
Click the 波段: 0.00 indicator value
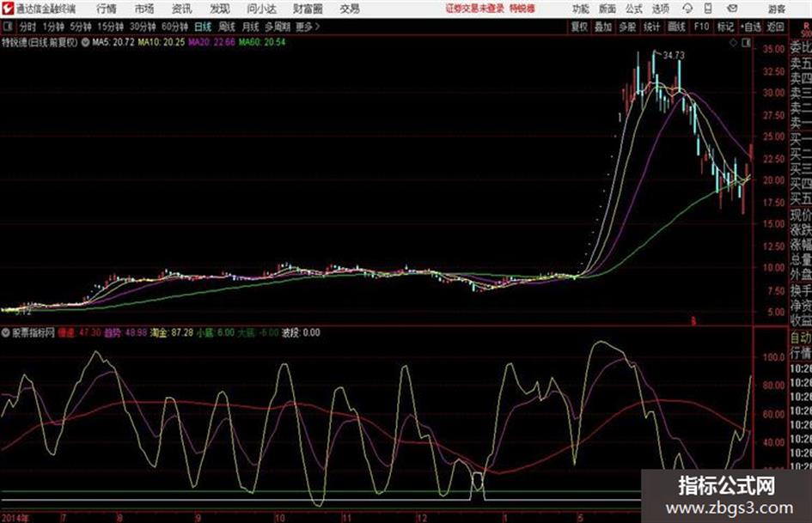(x=301, y=332)
